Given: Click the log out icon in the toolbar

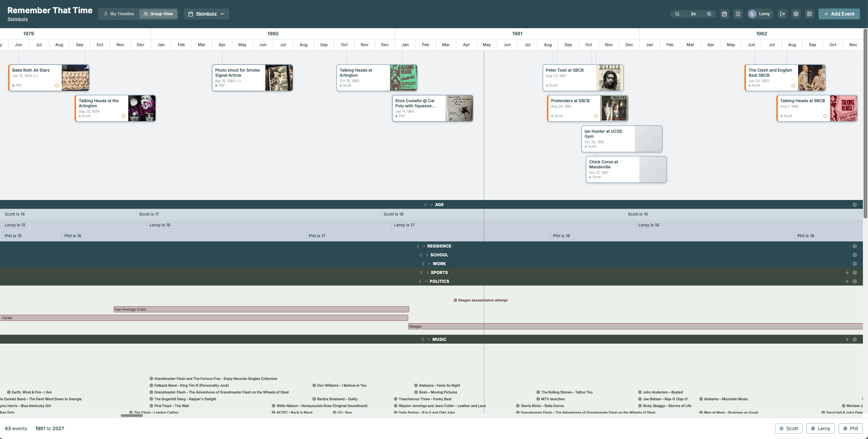Looking at the screenshot, I should tap(783, 14).
